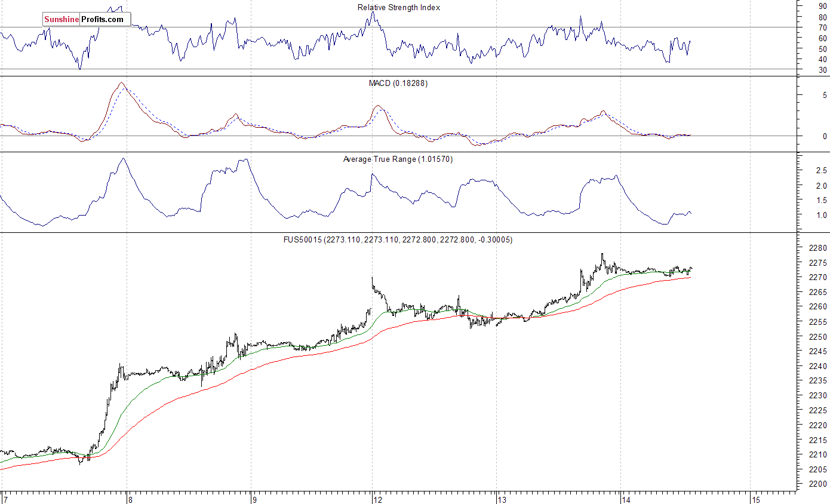Viewport: 830px width, 504px height.
Task: Click date label 9 on time axis
Action: pyautogui.click(x=254, y=499)
